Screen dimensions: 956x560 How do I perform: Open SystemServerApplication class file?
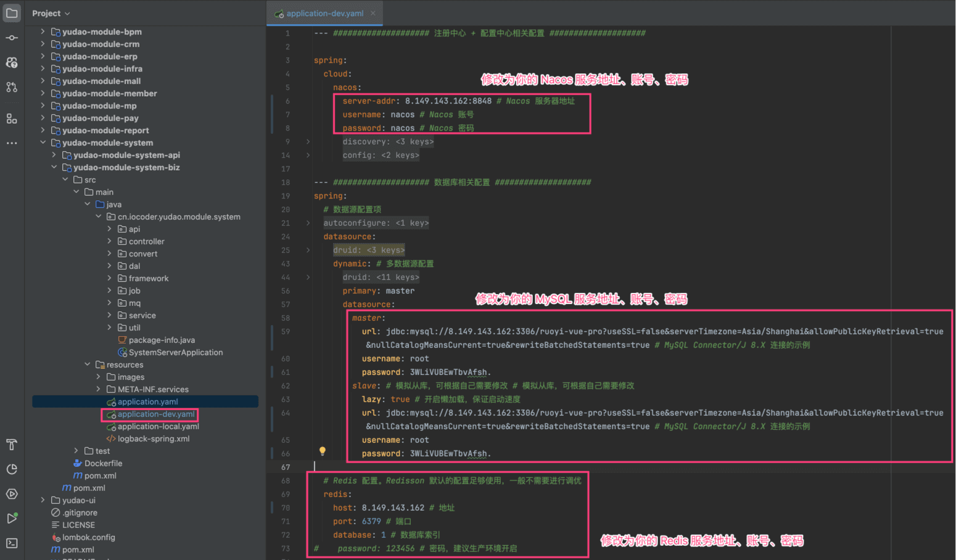coord(175,353)
